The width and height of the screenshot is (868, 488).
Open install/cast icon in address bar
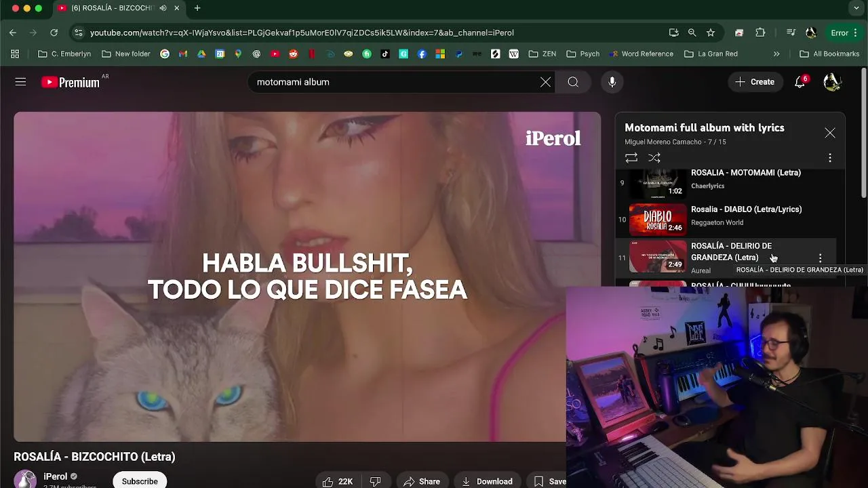(x=673, y=33)
